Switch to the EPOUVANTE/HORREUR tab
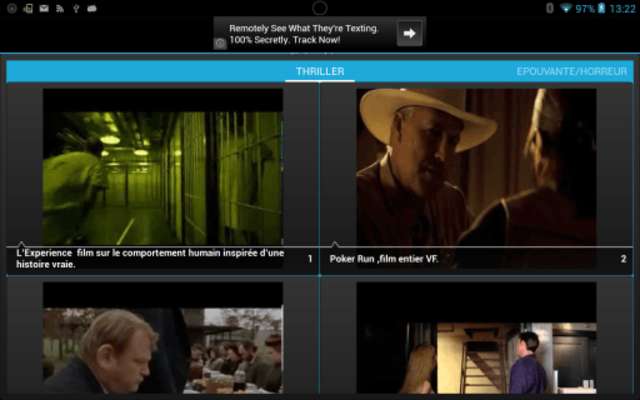Image resolution: width=640 pixels, height=400 pixels. [571, 71]
